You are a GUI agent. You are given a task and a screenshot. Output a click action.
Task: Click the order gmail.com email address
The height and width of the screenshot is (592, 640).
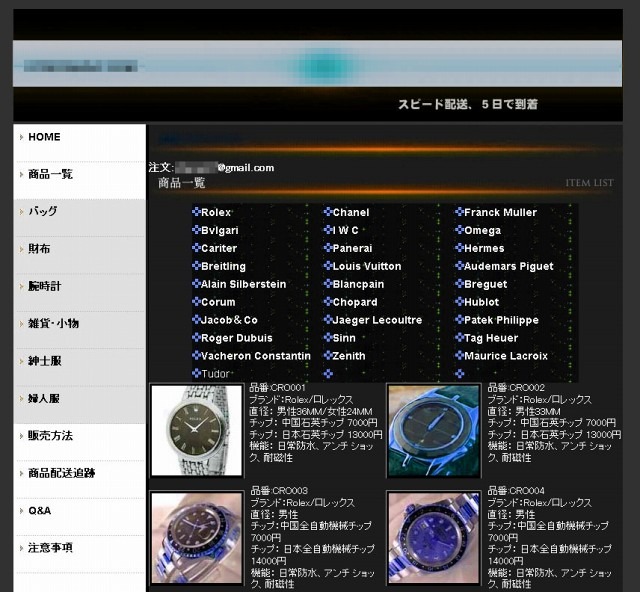click(x=224, y=168)
